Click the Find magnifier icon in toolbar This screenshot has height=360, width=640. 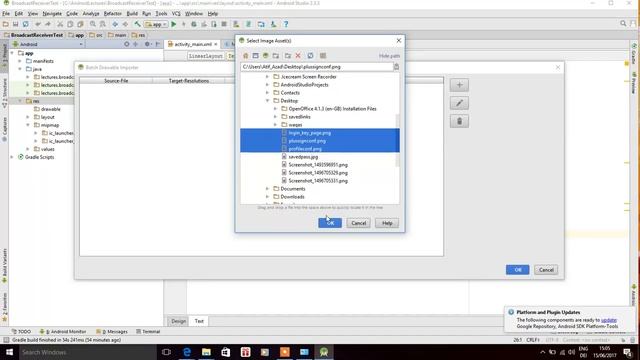point(93,24)
